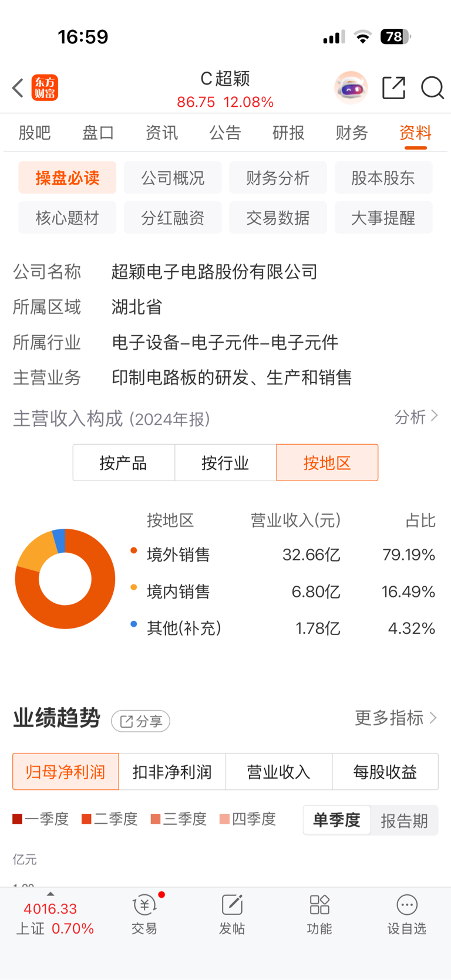This screenshot has height=980, width=451.
Task: Tap the 发帖 post icon
Action: pyautogui.click(x=232, y=914)
